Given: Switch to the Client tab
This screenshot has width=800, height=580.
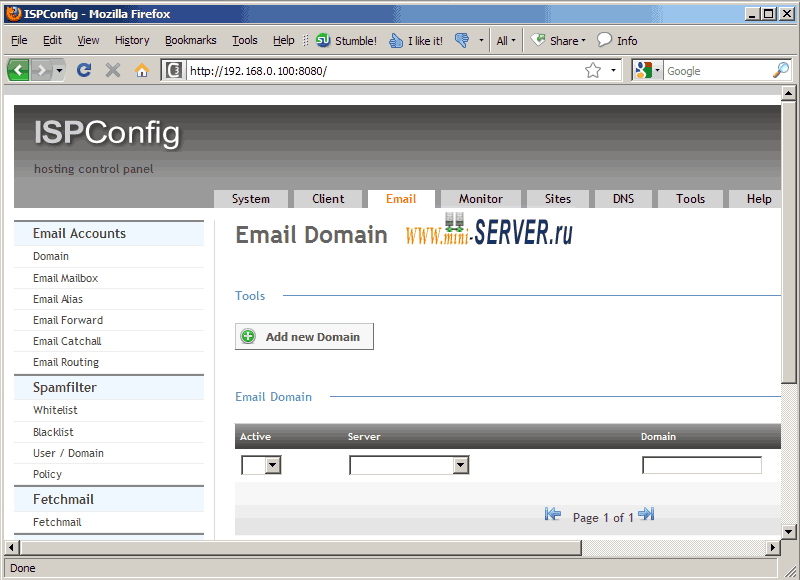Looking at the screenshot, I should pyautogui.click(x=328, y=198).
